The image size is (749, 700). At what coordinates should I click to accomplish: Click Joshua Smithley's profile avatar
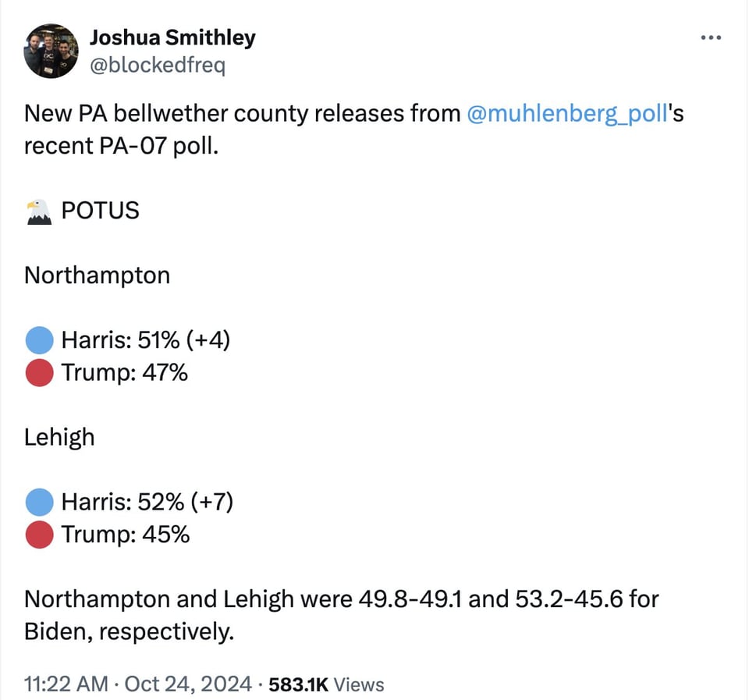[51, 51]
